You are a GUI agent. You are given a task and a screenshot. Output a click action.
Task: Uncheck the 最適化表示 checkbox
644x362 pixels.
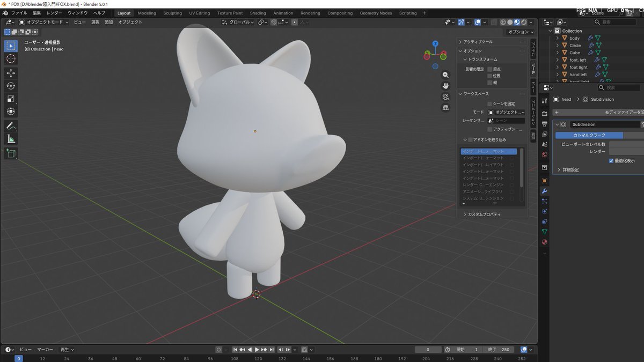(611, 160)
